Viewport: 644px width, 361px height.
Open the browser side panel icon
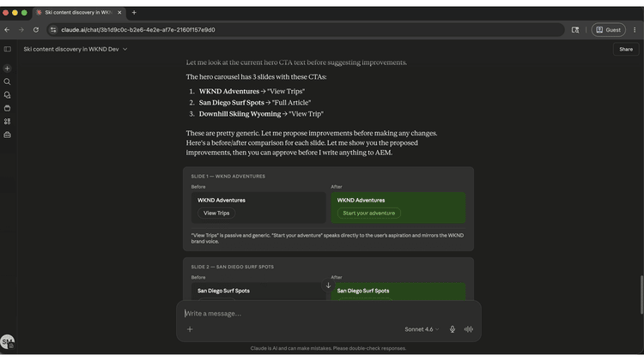[575, 29]
